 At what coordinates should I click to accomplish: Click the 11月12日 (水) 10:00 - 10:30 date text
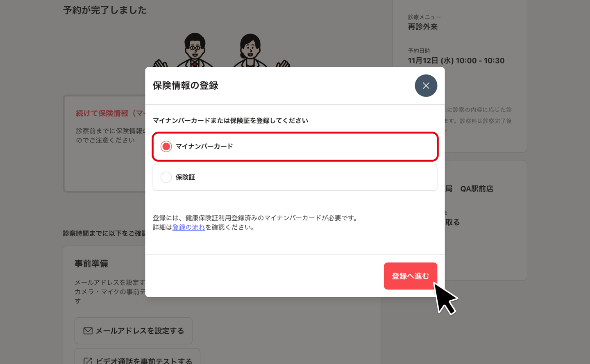tap(456, 61)
